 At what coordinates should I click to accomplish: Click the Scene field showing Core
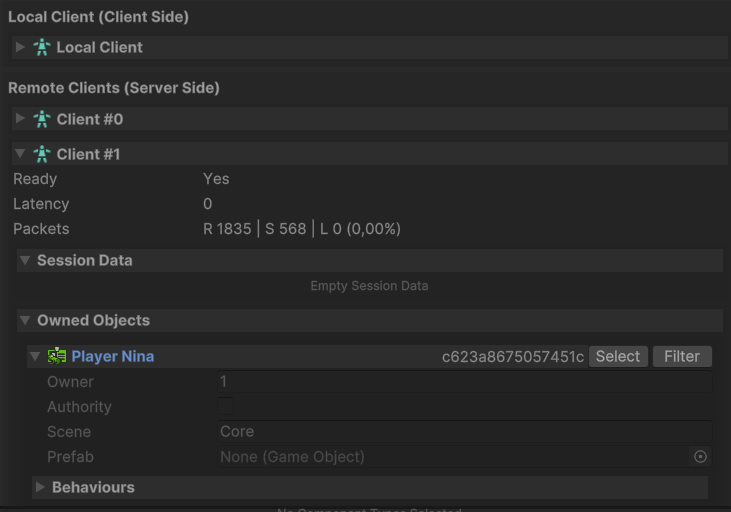[x=465, y=431]
